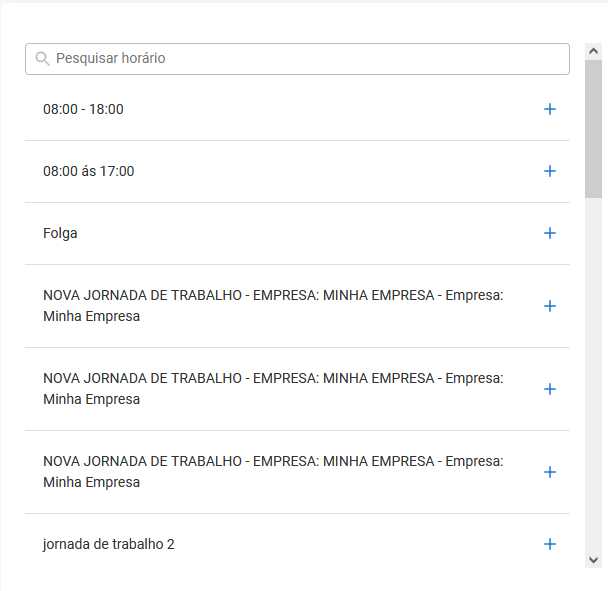
Task: Click scrollbar up arrow
Action: click(593, 51)
